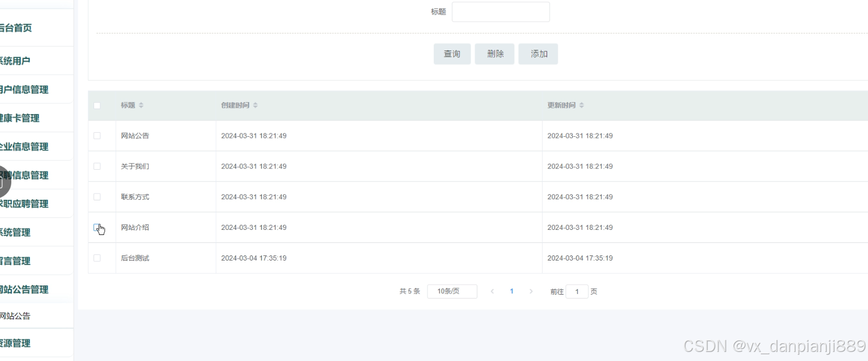Open 后台首页 in the sidebar

[x=36, y=28]
